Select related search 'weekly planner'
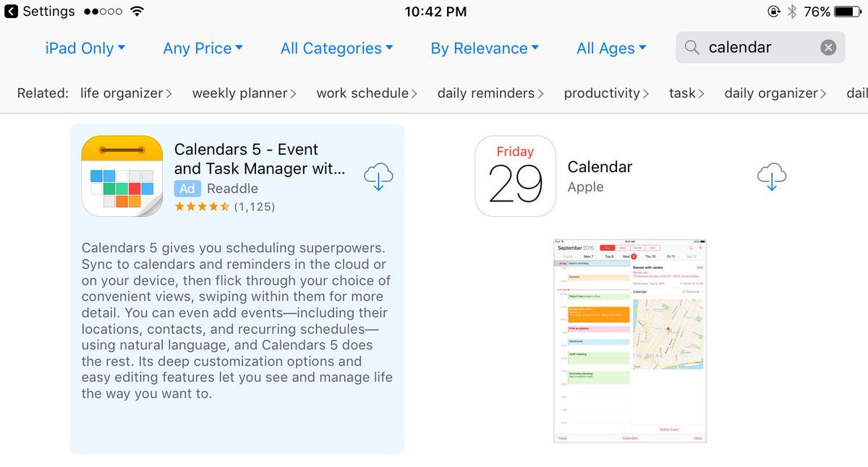This screenshot has width=868, height=467. [x=244, y=93]
